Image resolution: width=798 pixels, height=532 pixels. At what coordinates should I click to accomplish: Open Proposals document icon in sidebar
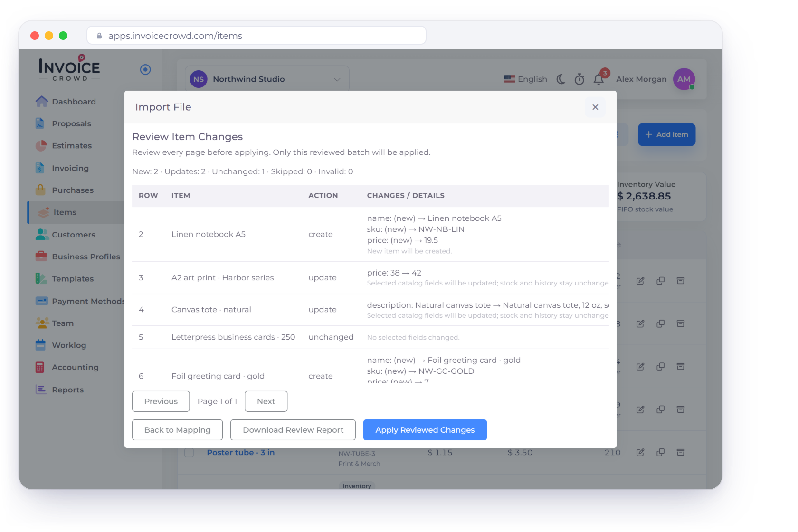tap(40, 123)
